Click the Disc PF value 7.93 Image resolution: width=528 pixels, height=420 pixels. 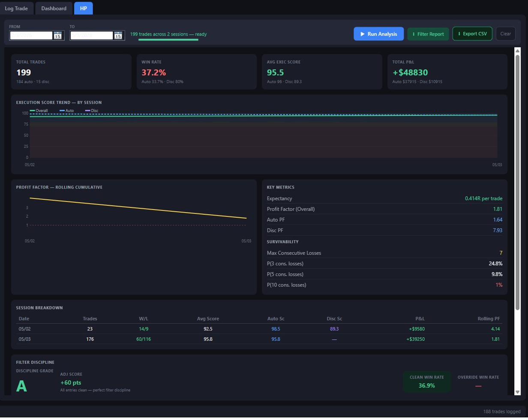coord(498,231)
